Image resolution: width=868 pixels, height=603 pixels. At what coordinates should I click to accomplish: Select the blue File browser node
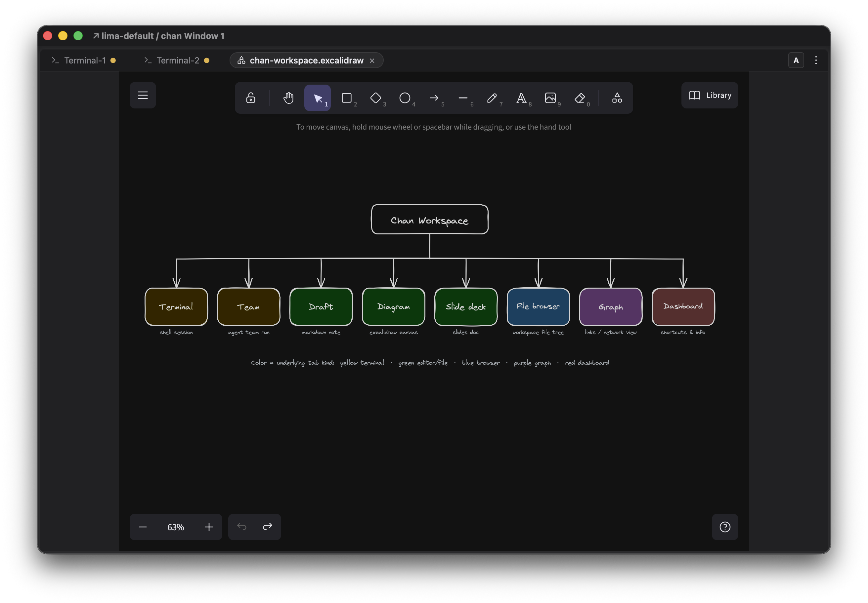pos(538,306)
